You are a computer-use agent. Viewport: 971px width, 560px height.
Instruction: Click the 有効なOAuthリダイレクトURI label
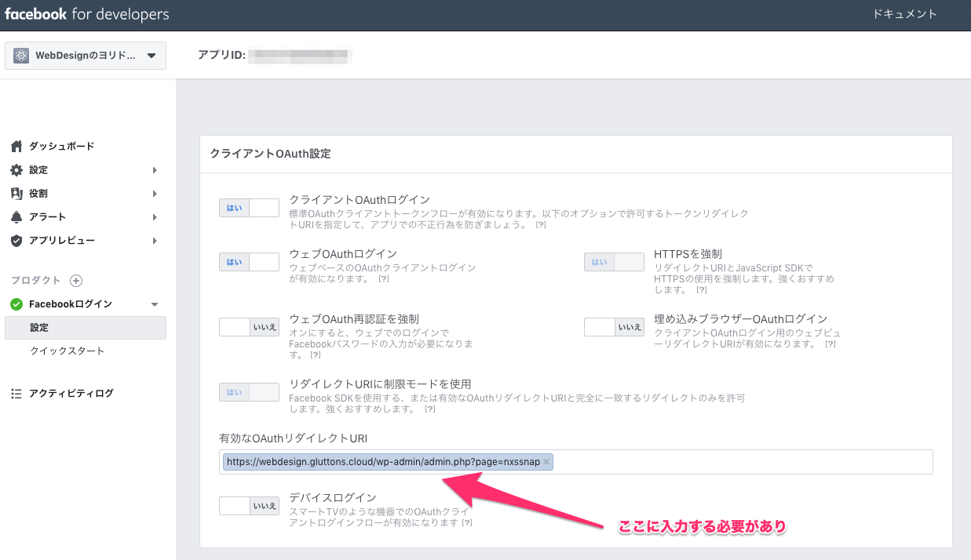point(294,438)
